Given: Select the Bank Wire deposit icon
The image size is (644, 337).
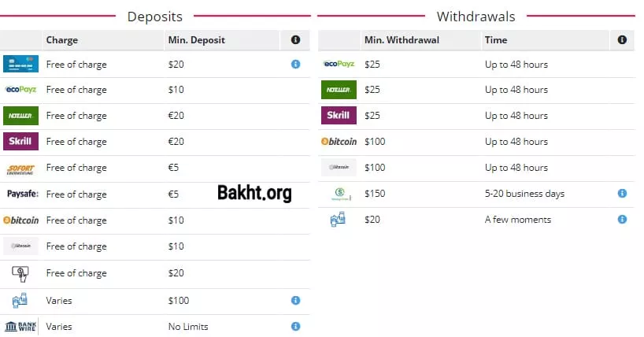Looking at the screenshot, I should point(21,326).
